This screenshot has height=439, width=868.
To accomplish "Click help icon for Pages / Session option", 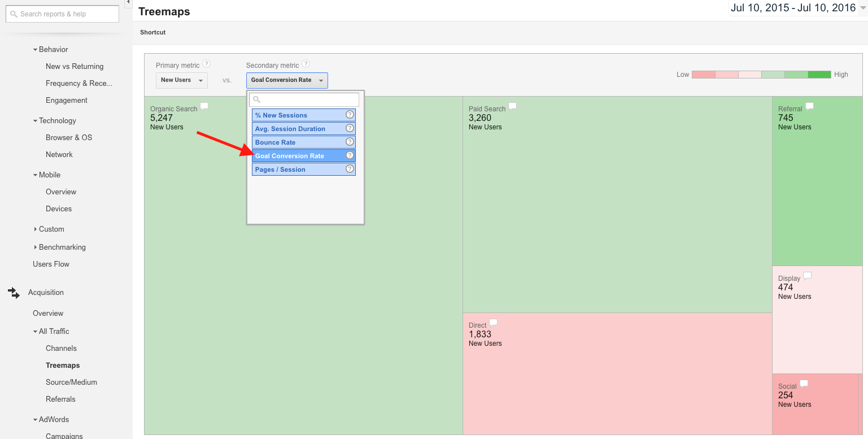I will [x=350, y=169].
